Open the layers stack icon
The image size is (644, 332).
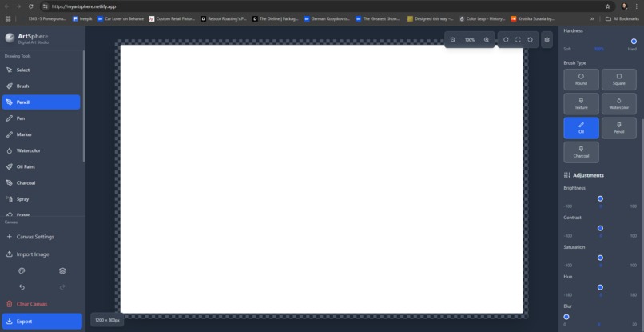pos(62,270)
